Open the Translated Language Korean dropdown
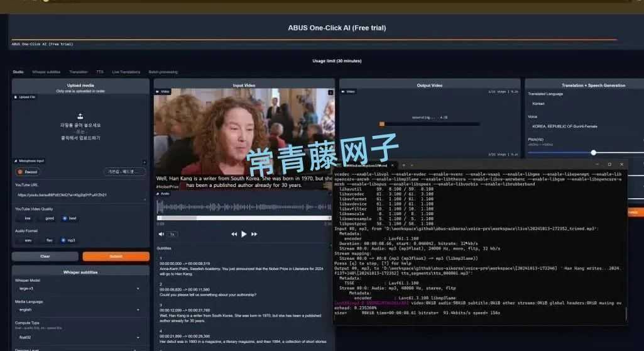 pos(586,104)
